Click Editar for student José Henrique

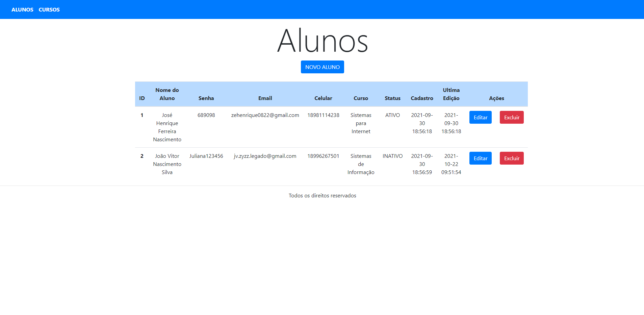[x=480, y=117]
